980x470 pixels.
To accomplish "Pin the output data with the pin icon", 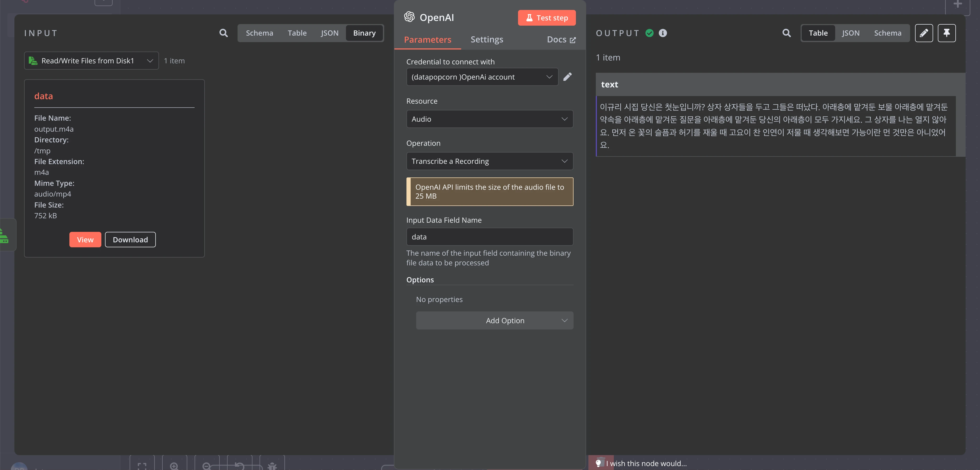I will (x=946, y=33).
